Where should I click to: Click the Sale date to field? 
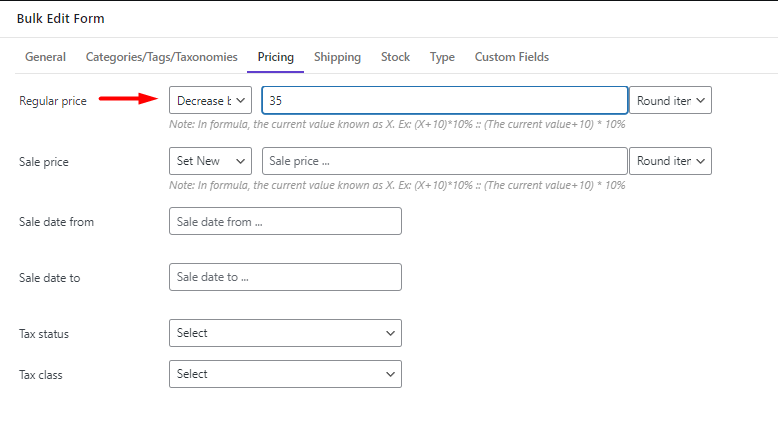[x=285, y=277]
